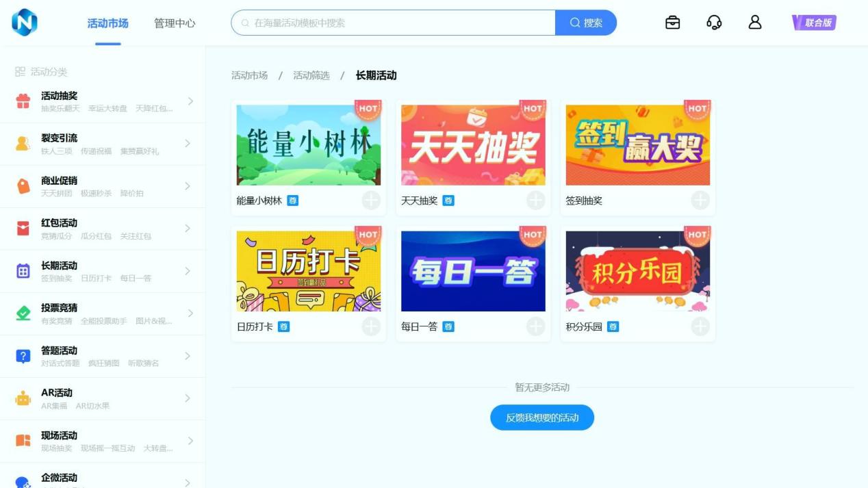This screenshot has height=488, width=868.
Task: Expand the 商业促销 category chevron
Action: click(x=190, y=186)
